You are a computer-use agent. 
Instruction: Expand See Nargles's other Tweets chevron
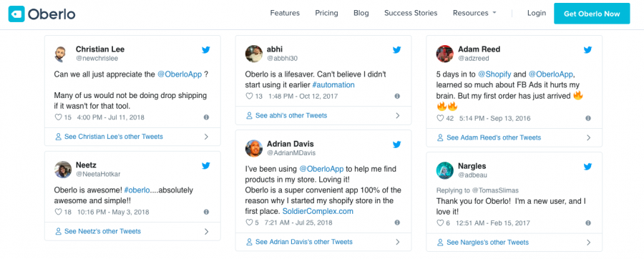588,242
